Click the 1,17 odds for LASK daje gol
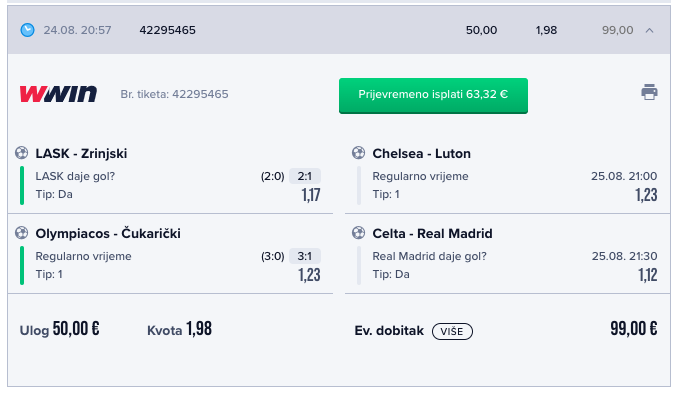The height and width of the screenshot is (393, 677). pyautogui.click(x=311, y=195)
